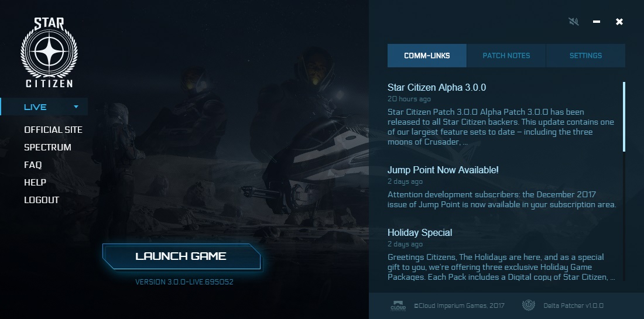
Task: Log out using the Logout link
Action: coord(42,200)
